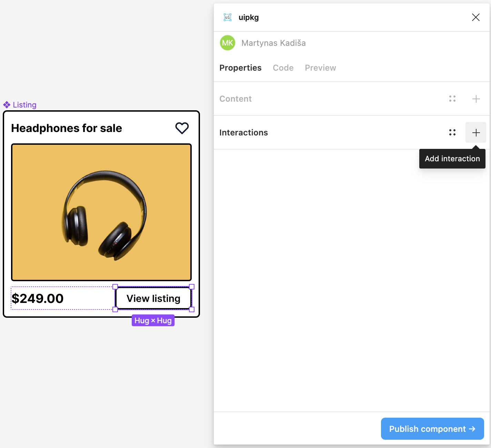Select the Listing component label

(24, 105)
